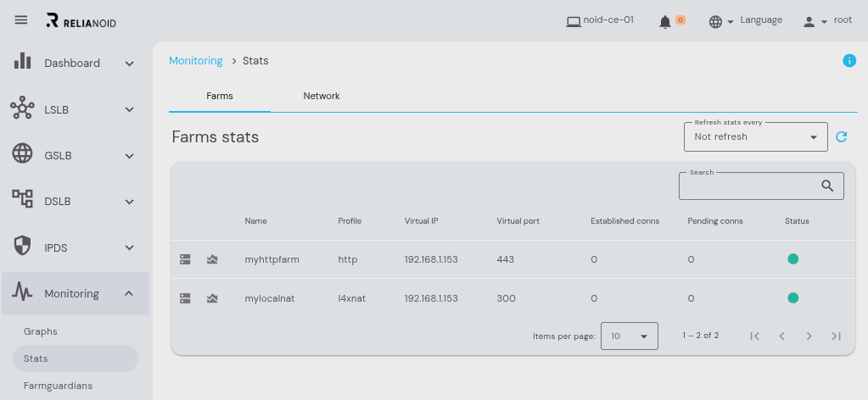Click green status dot for myhttpfarm
Image resolution: width=868 pixels, height=400 pixels.
click(x=792, y=259)
